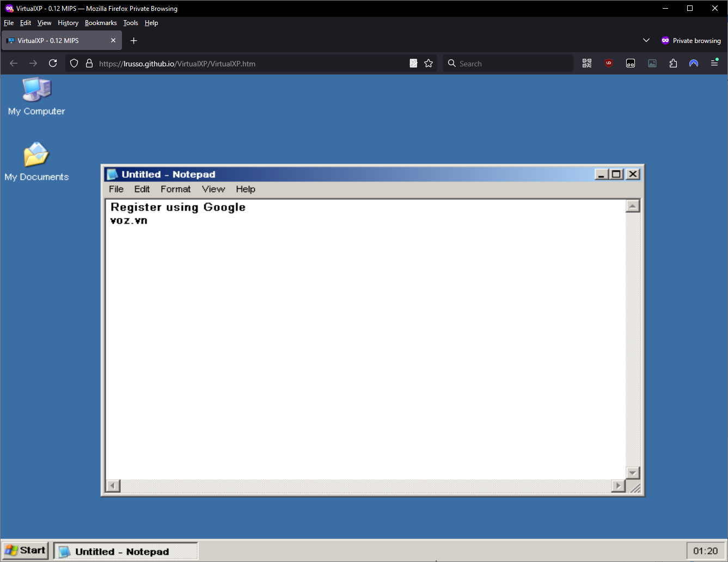Click Notepad scroll right arrow
This screenshot has width=728, height=562.
(x=618, y=485)
